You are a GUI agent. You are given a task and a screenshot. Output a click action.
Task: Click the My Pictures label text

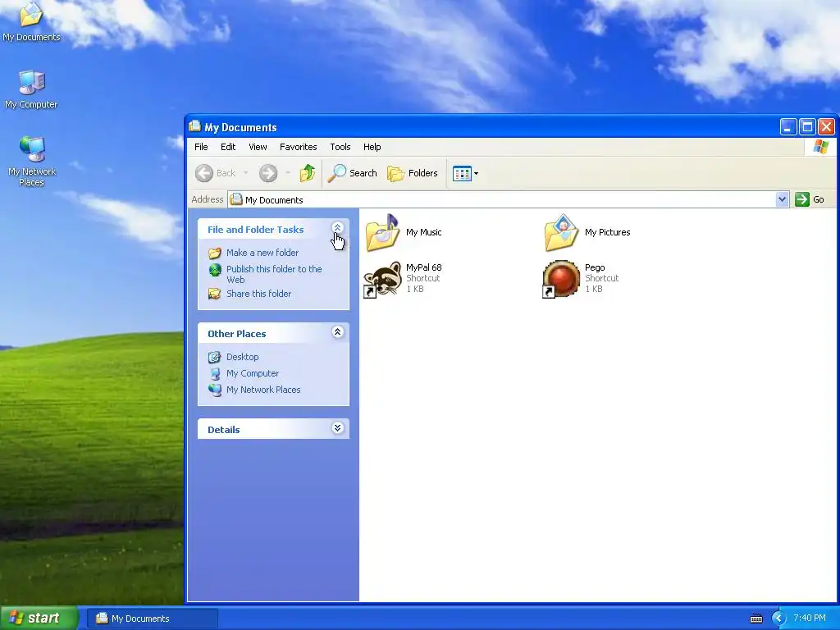pos(608,232)
